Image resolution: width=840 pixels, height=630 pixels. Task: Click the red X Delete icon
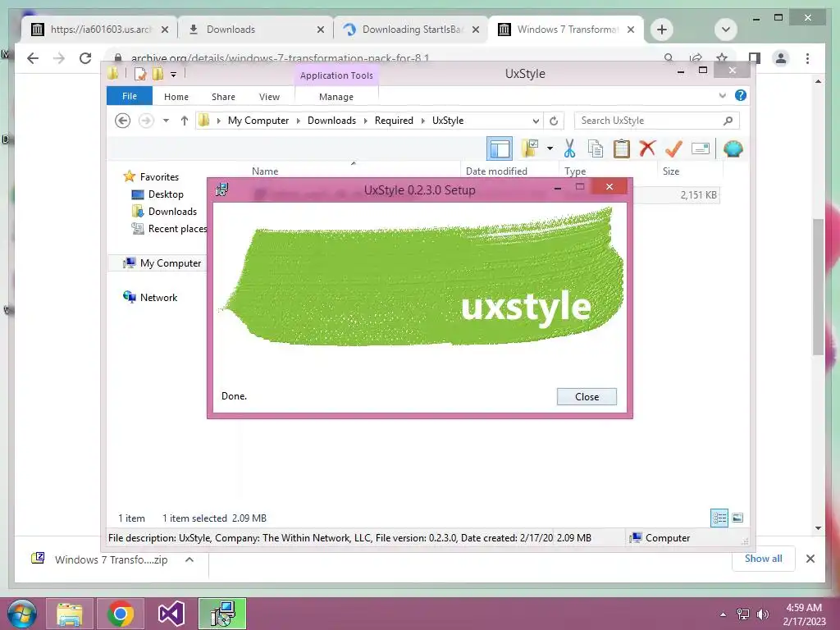point(647,148)
